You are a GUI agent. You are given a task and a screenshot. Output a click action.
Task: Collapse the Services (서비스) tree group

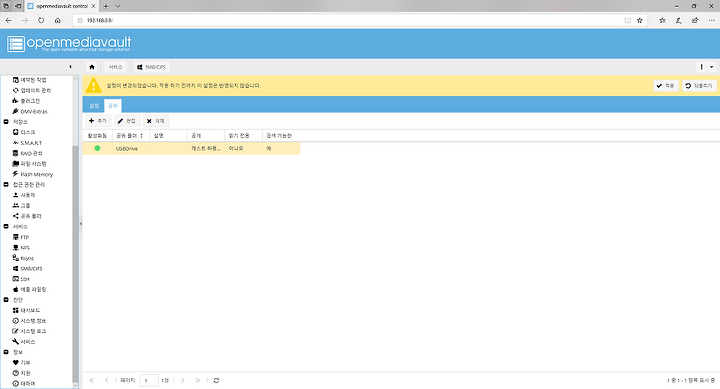[6, 226]
